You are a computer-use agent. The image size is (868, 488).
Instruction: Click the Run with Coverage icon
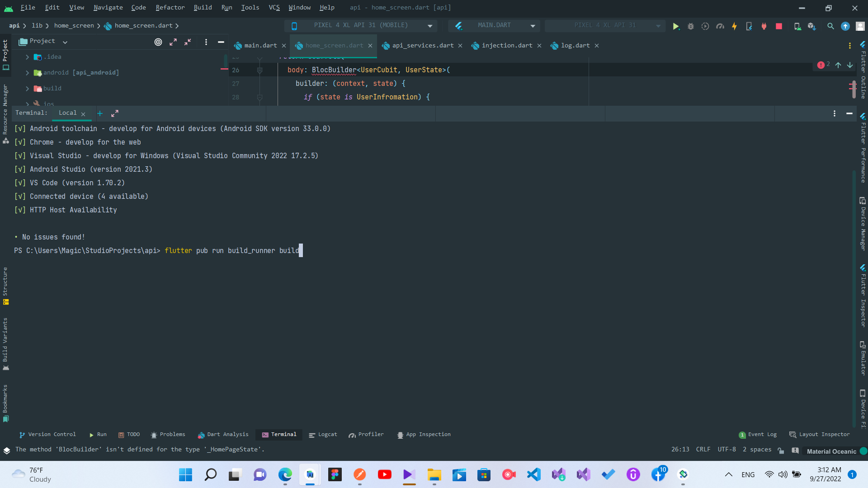pos(705,26)
